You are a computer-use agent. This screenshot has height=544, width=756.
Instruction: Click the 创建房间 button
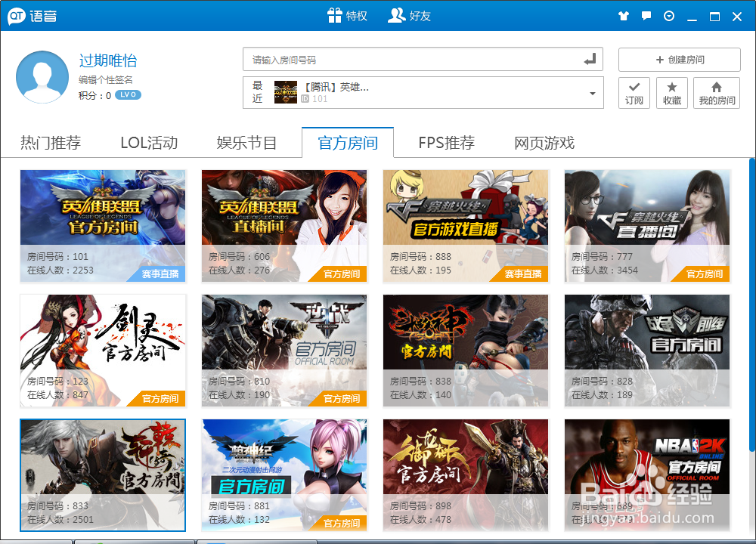pos(678,60)
